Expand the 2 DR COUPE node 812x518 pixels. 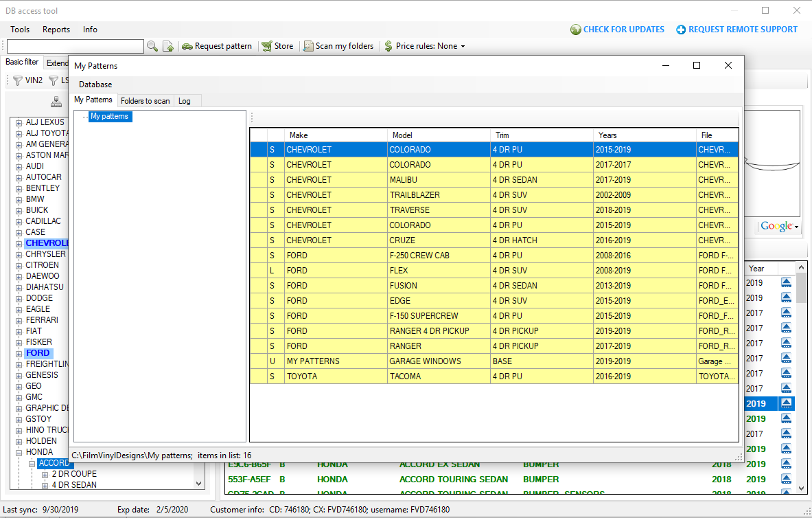click(x=45, y=474)
